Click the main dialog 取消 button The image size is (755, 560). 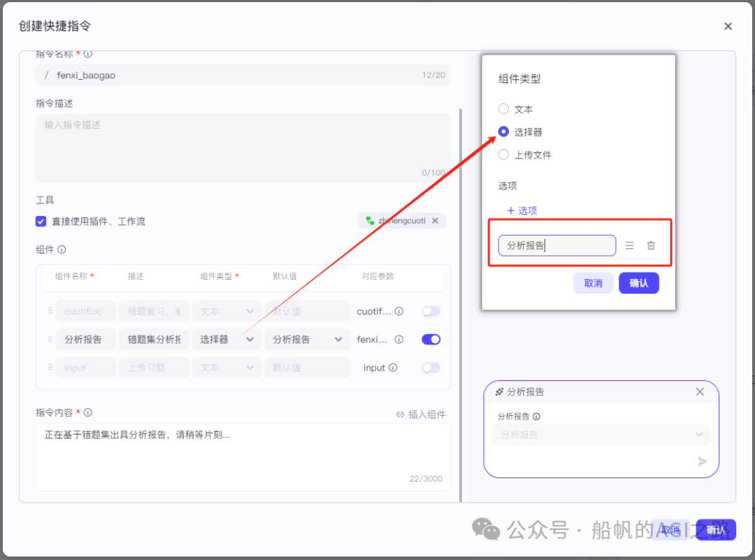click(x=670, y=530)
